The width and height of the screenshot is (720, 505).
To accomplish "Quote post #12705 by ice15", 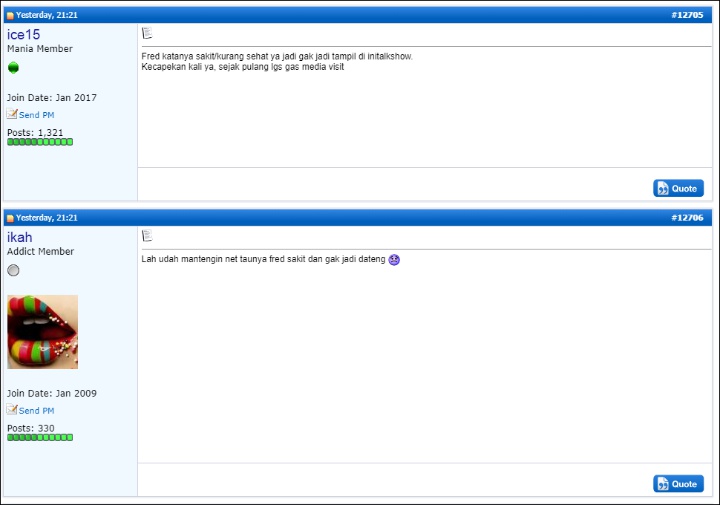I will (678, 188).
